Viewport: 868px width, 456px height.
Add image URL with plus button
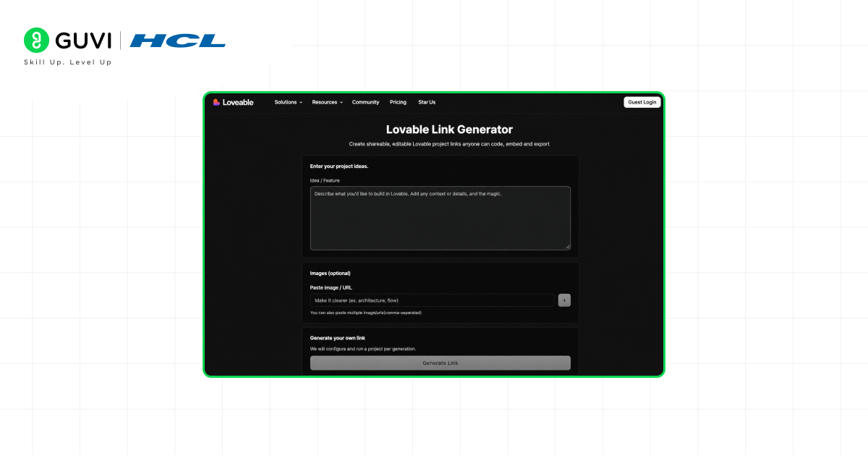point(565,300)
